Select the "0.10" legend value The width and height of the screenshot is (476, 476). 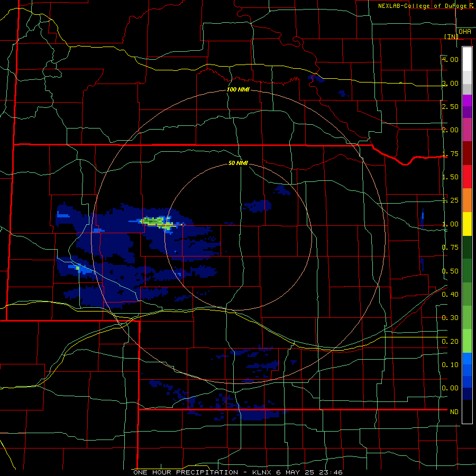pos(450,364)
